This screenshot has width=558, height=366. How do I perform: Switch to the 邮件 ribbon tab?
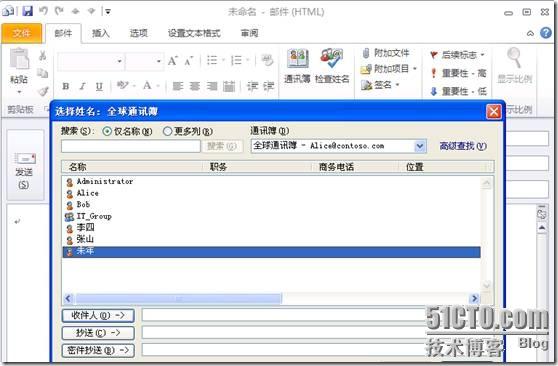click(x=63, y=33)
